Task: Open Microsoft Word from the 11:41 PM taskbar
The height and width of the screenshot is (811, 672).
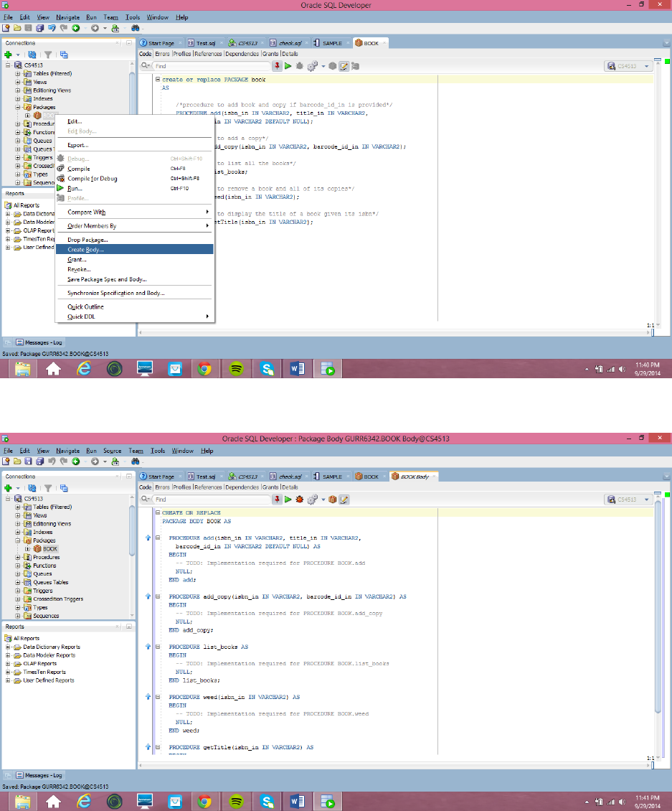Action: tap(297, 802)
